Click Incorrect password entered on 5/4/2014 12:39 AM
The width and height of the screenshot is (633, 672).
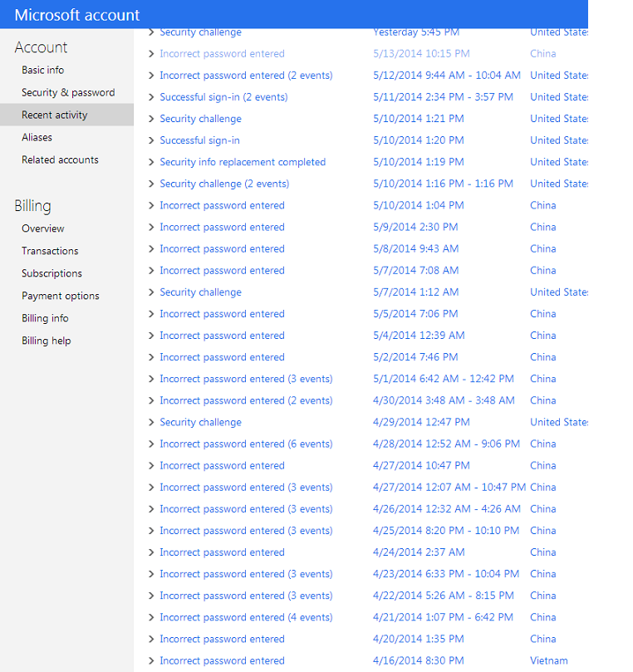[222, 336]
